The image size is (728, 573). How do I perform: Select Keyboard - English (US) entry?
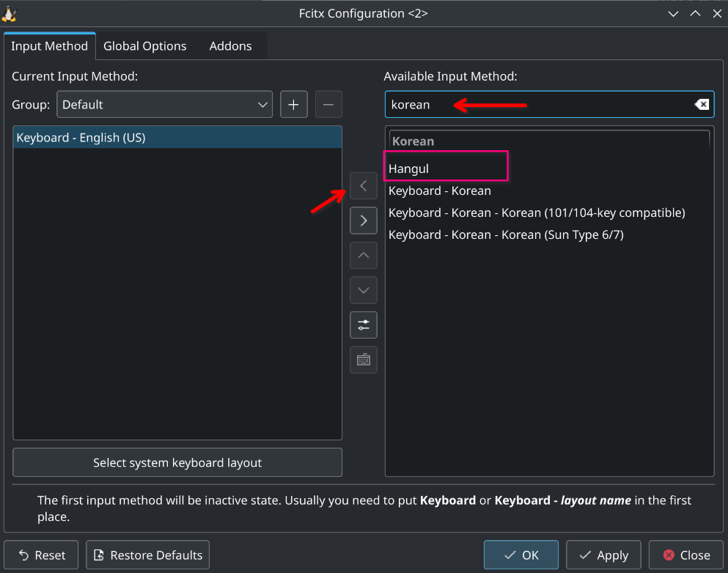177,137
